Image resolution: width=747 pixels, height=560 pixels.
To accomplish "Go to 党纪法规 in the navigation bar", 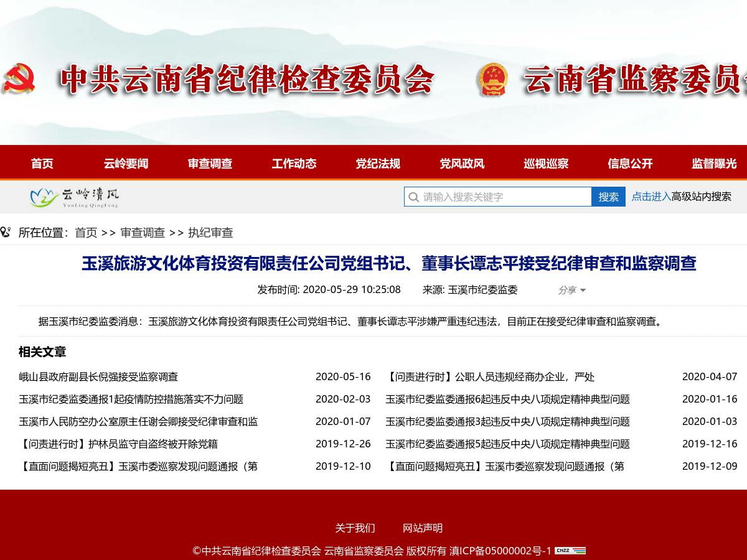I will point(378,164).
